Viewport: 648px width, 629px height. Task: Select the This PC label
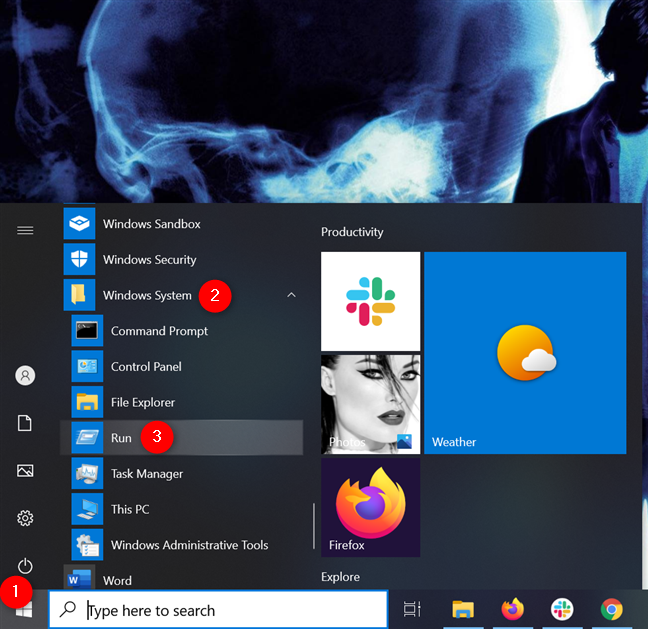click(x=130, y=509)
